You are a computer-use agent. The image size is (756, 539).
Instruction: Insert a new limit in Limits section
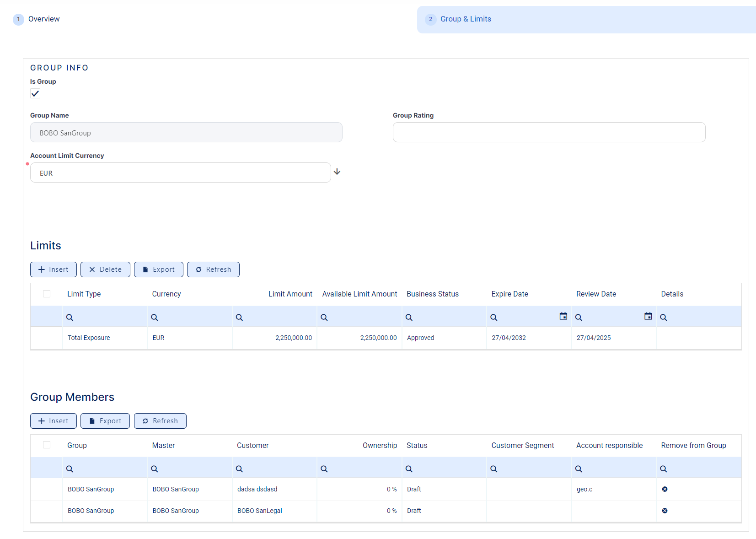(54, 269)
